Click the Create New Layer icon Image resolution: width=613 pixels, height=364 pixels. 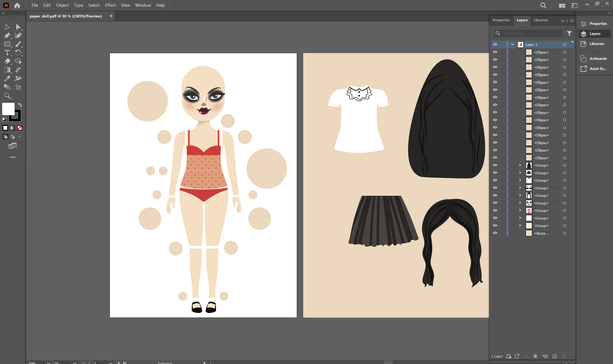(x=555, y=356)
